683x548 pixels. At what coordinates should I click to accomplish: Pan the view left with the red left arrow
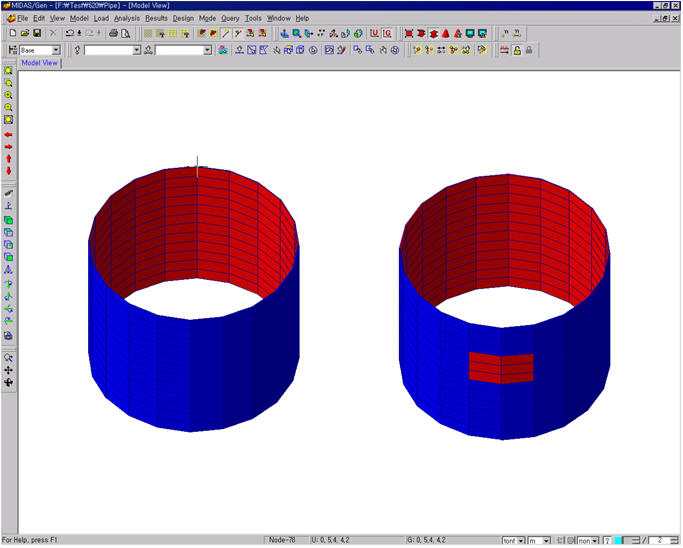click(8, 135)
